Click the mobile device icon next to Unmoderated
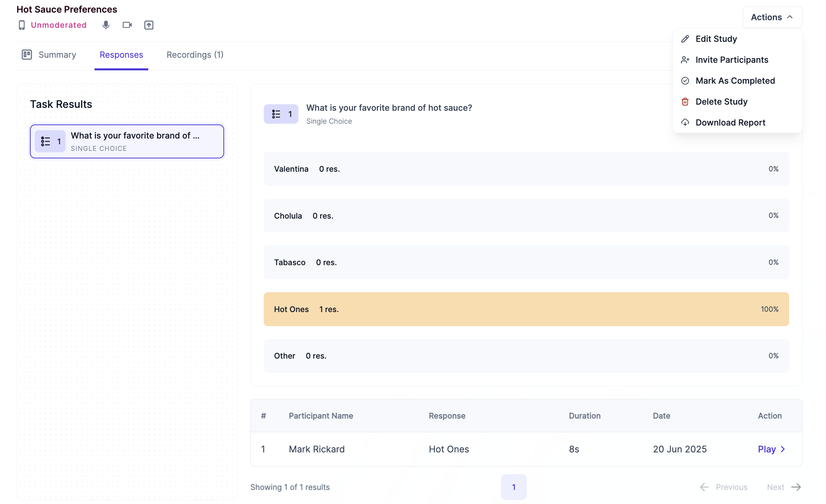The height and width of the screenshot is (504, 826). pyautogui.click(x=21, y=25)
